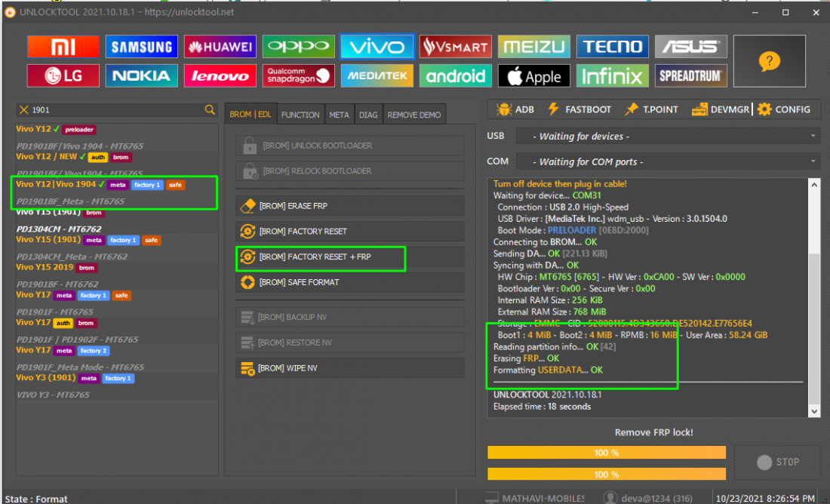Open the CONFIG settings
This screenshot has width=830, height=504.
[x=784, y=109]
